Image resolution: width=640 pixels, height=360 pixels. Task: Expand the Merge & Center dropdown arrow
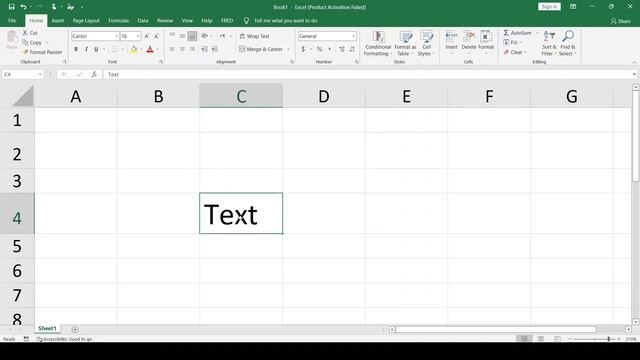289,49
